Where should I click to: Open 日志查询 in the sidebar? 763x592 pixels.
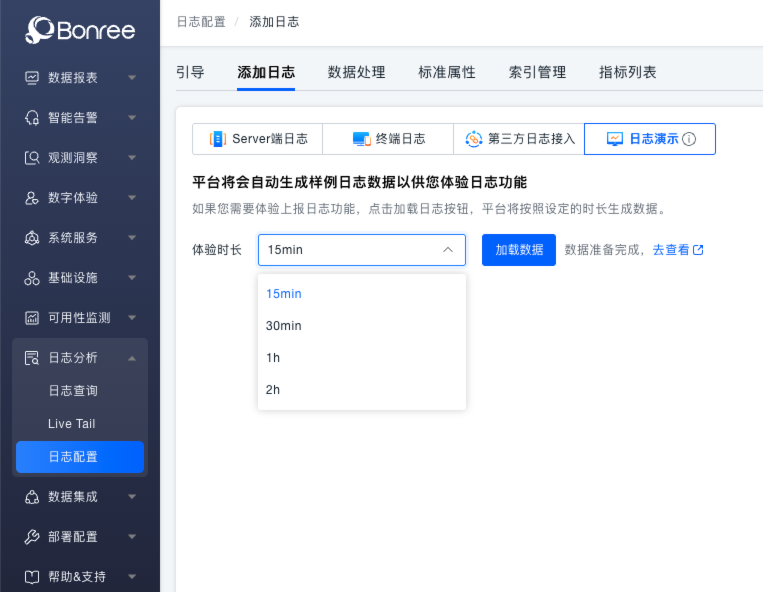click(x=73, y=391)
